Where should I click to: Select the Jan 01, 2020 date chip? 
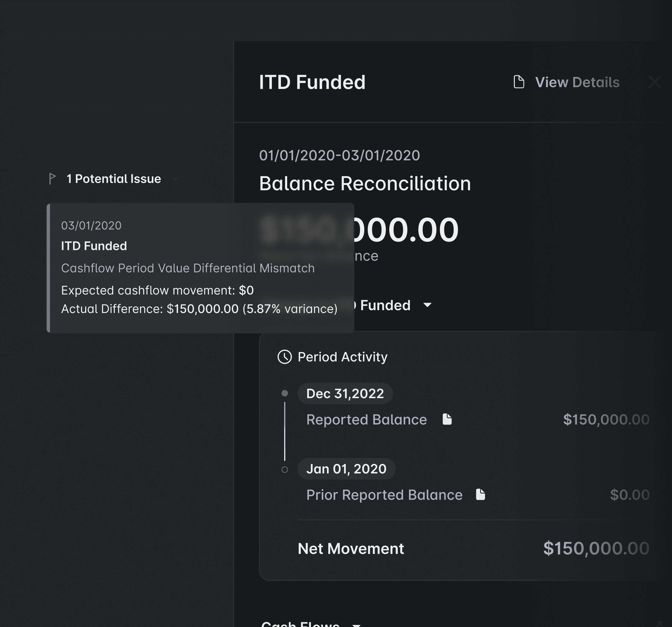point(346,469)
